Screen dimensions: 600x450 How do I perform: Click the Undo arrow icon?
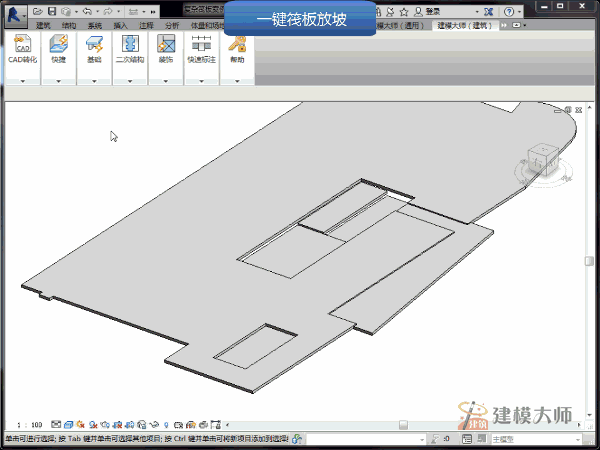tap(87, 11)
